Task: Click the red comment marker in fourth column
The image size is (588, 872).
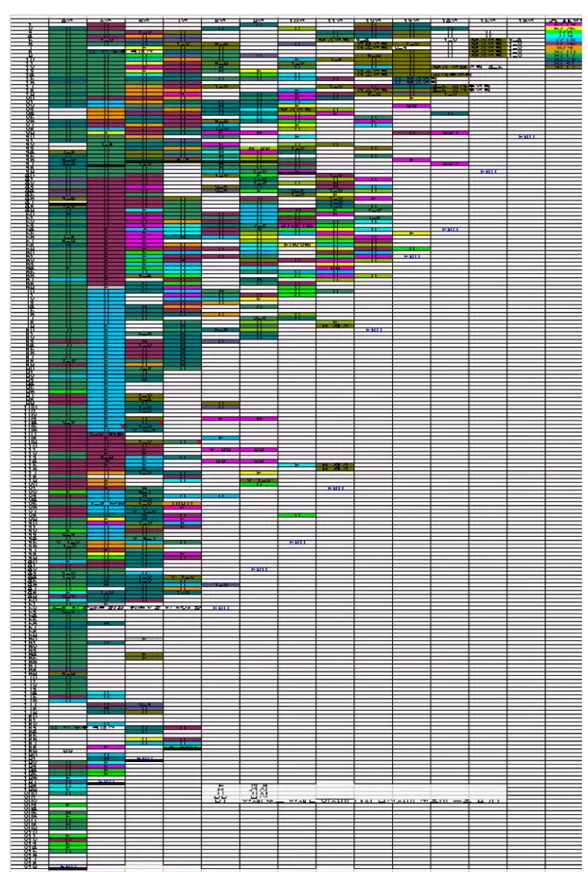Action: tap(199, 441)
